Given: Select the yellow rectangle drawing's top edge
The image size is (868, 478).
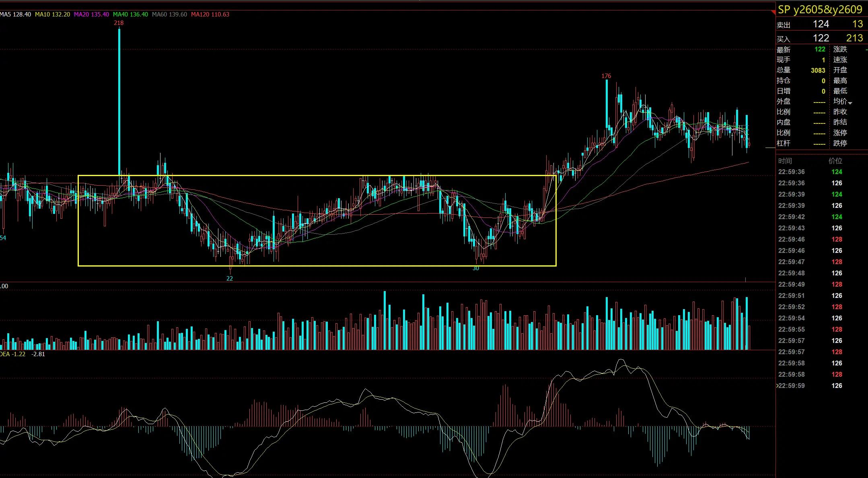Looking at the screenshot, I should [317, 176].
